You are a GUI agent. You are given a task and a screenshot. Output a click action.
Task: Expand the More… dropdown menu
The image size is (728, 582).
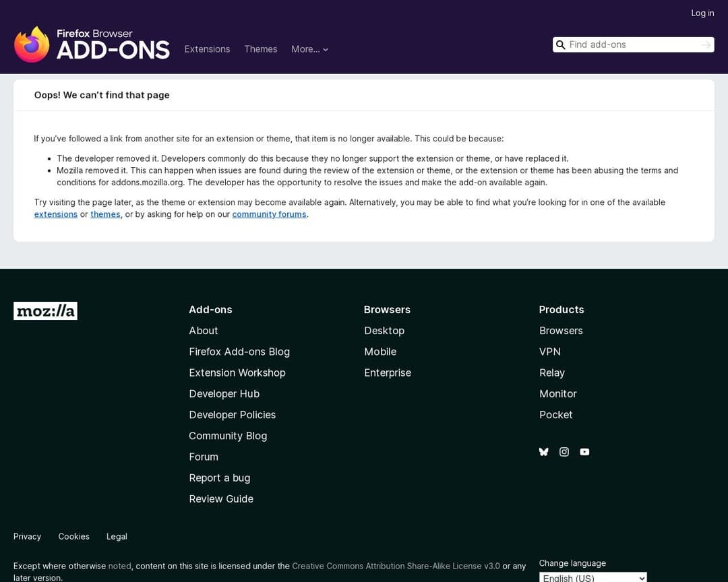coord(309,49)
